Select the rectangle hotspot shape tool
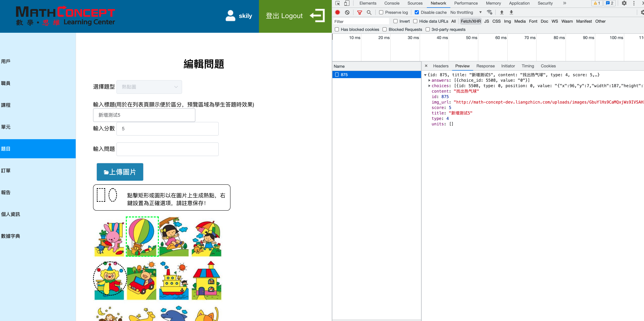 click(x=101, y=195)
